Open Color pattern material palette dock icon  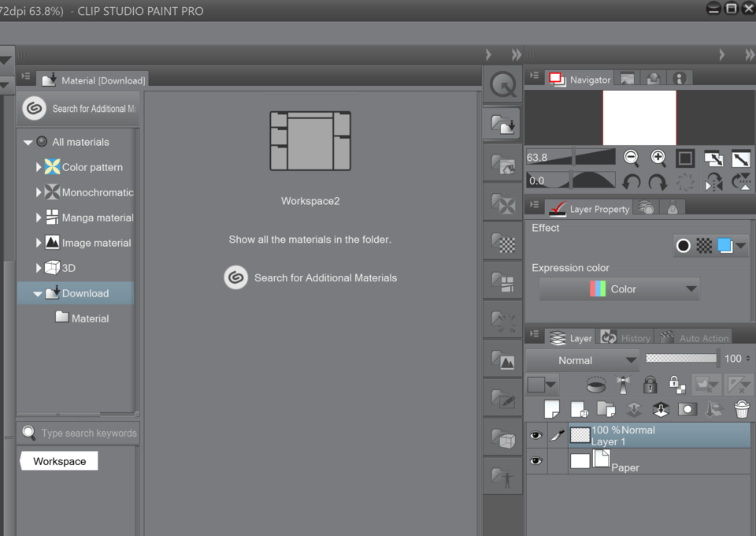pos(503,164)
